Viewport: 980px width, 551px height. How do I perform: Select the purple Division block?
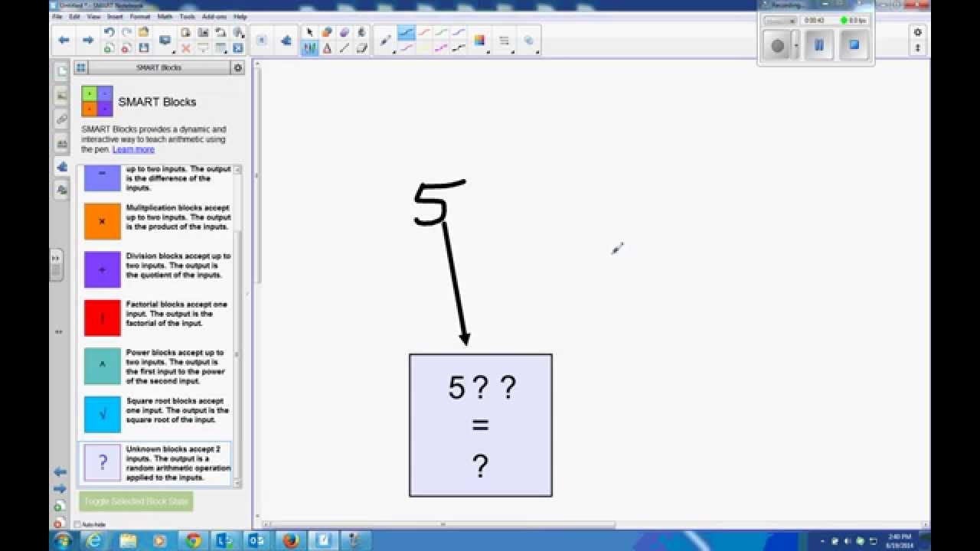coord(103,269)
